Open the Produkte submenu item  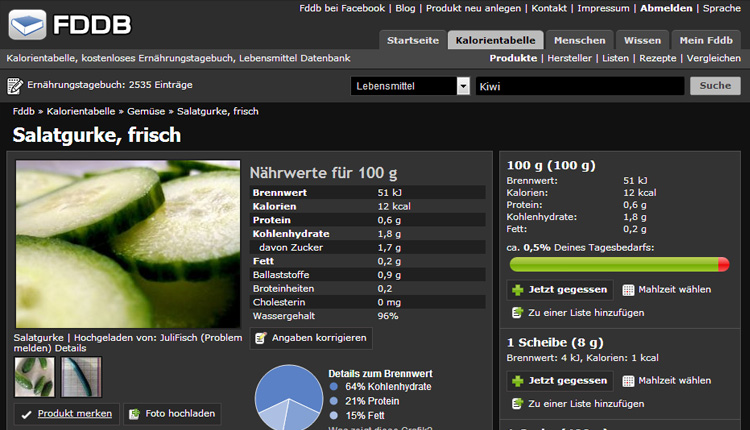coord(513,58)
